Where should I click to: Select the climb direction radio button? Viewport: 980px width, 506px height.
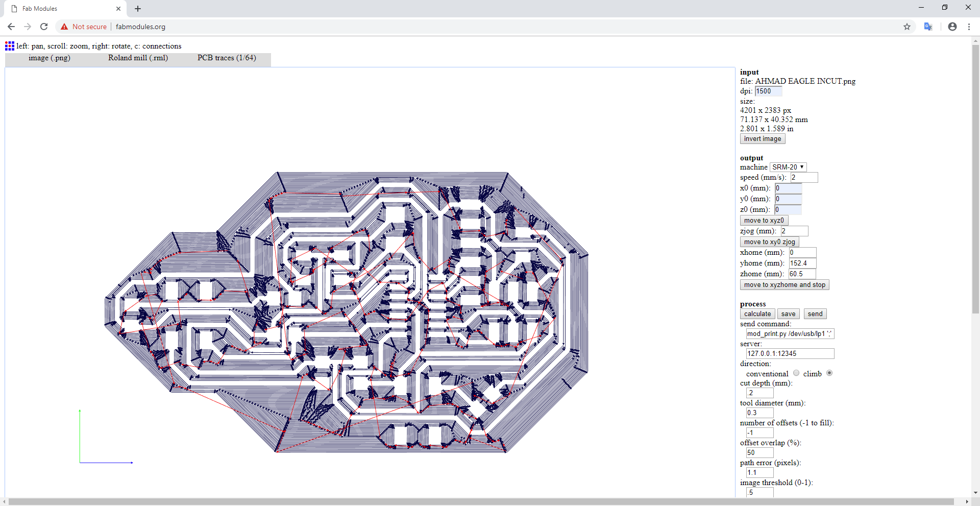click(x=829, y=373)
